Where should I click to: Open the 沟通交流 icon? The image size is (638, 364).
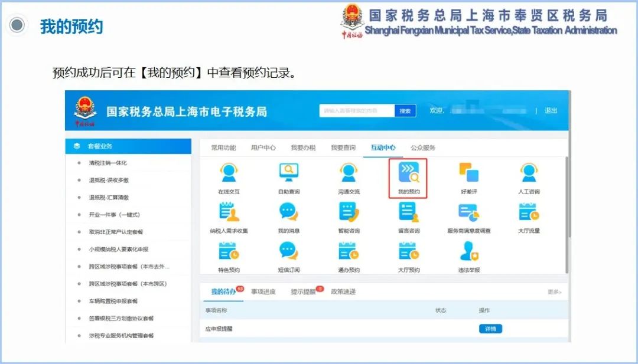349,173
